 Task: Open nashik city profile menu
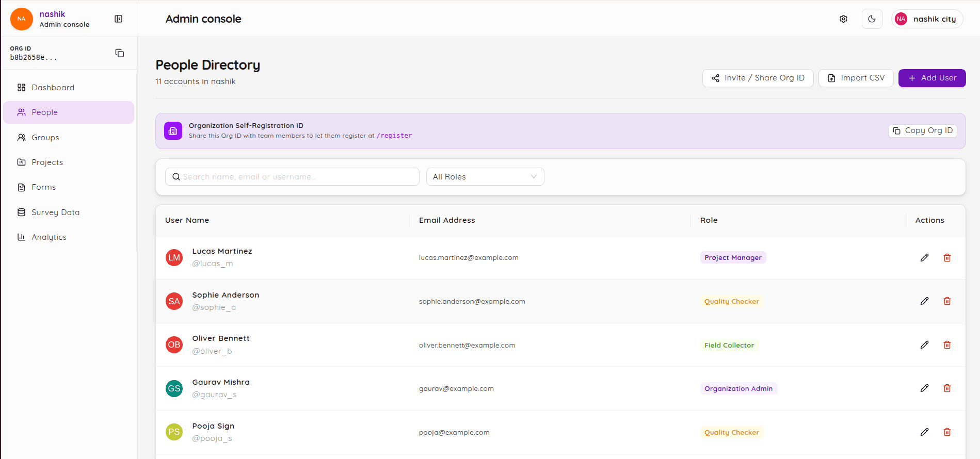[927, 19]
